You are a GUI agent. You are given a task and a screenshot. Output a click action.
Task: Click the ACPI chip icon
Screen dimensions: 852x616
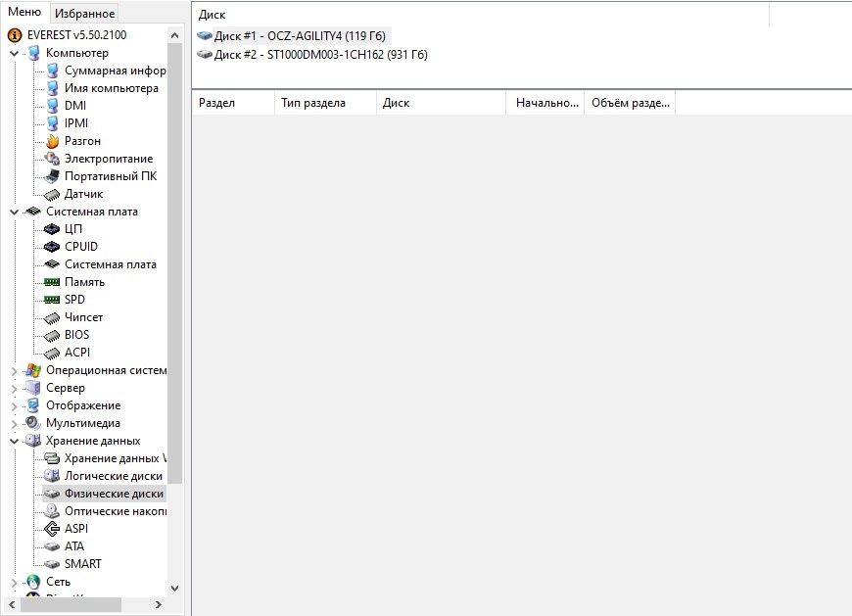click(x=52, y=354)
